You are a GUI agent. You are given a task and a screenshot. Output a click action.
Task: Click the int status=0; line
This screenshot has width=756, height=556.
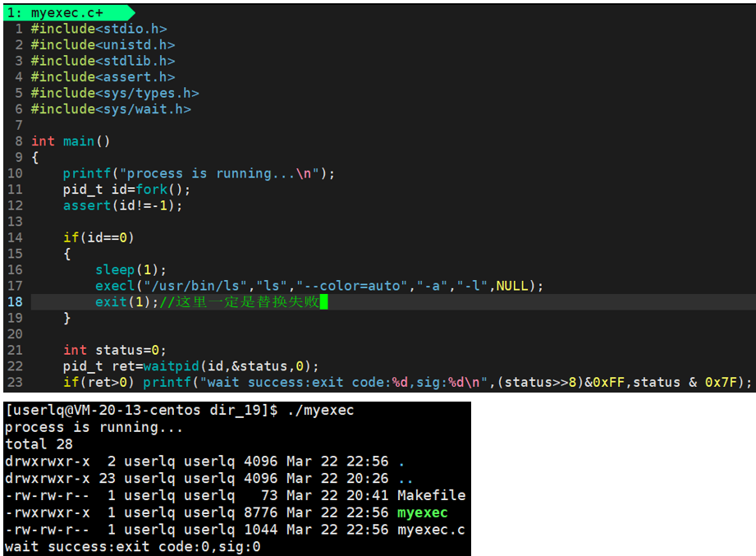click(115, 350)
